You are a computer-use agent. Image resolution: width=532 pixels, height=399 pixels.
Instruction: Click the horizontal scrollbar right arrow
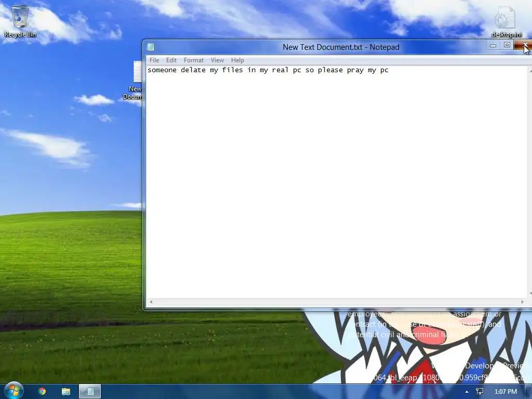[x=522, y=302]
